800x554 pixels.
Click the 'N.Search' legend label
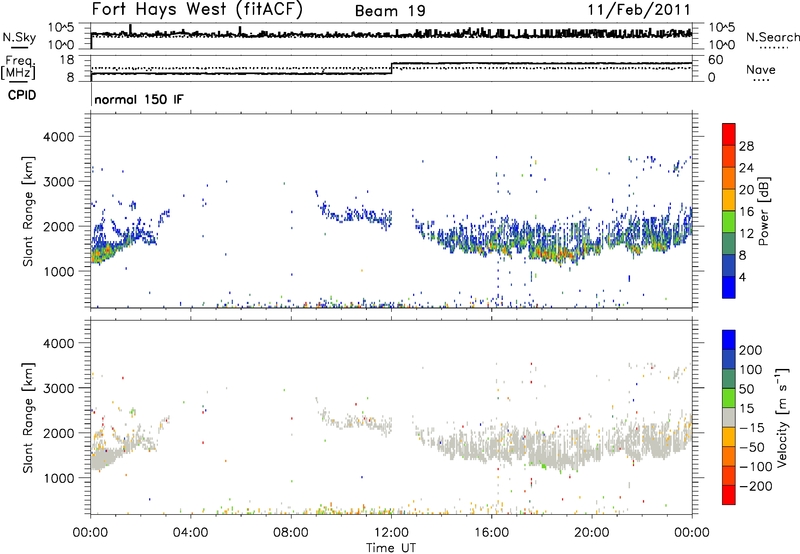[x=773, y=37]
